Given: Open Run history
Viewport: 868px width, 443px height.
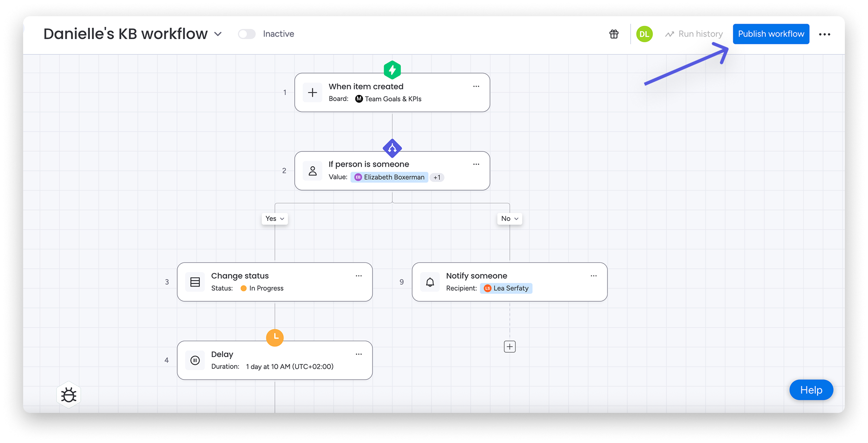Looking at the screenshot, I should click(x=694, y=34).
